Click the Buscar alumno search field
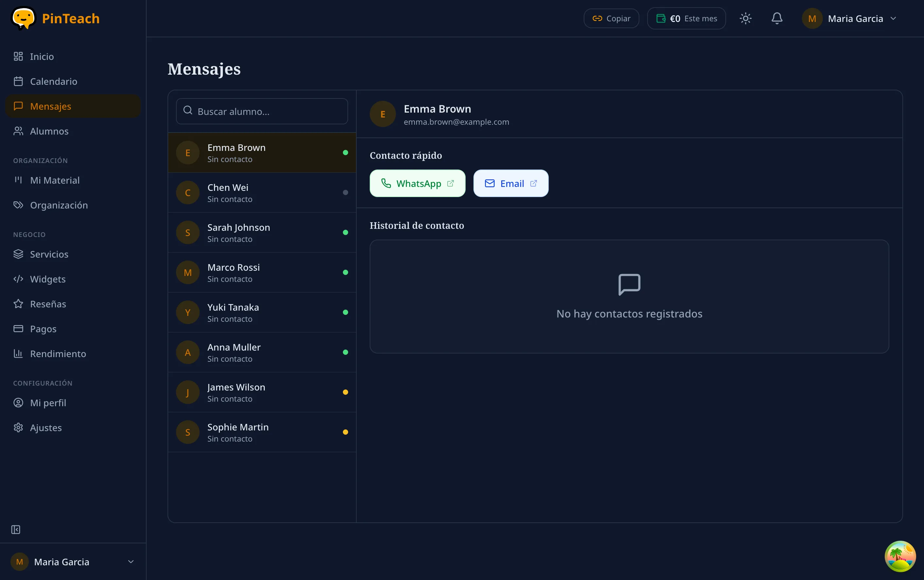The width and height of the screenshot is (924, 580). coord(261,111)
